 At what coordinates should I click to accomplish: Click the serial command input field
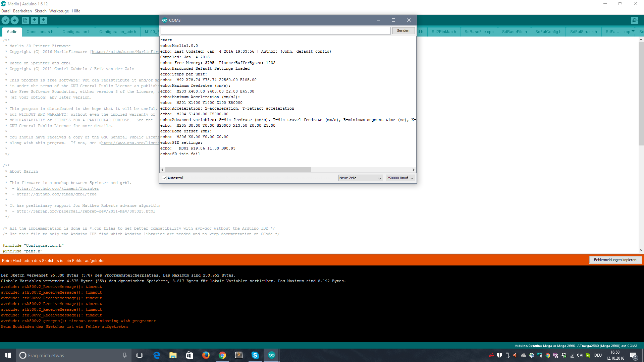[275, 31]
